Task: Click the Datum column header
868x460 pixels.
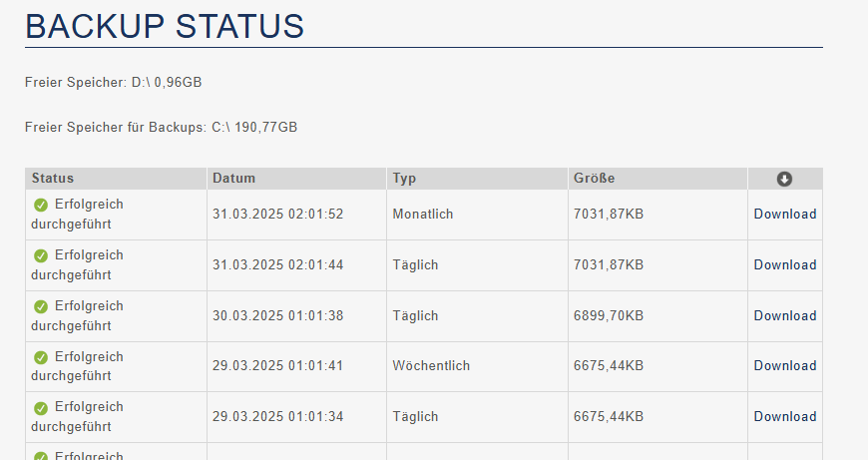Action: pyautogui.click(x=234, y=179)
